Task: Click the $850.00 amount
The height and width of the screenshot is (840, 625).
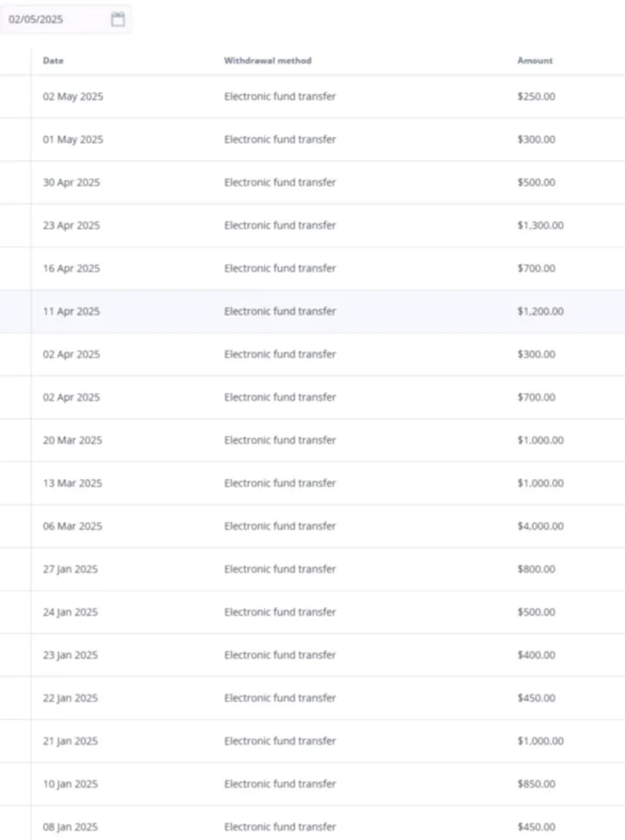Action: (x=536, y=784)
